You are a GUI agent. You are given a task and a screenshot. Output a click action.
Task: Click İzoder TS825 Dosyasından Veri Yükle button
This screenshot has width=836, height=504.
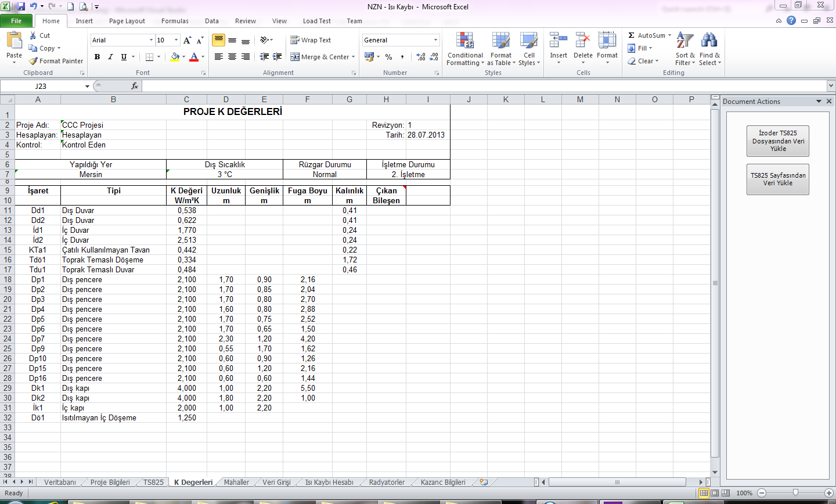[x=777, y=141]
